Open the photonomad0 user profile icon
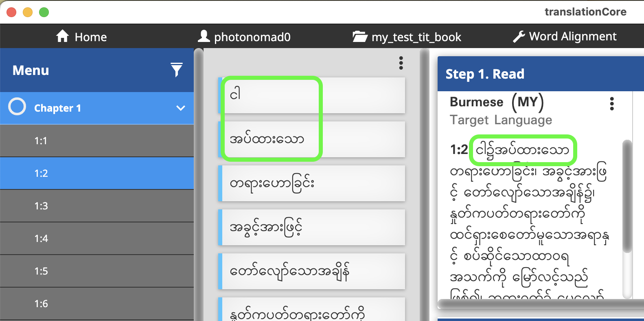Viewport: 644px width, 321px height. [x=204, y=36]
